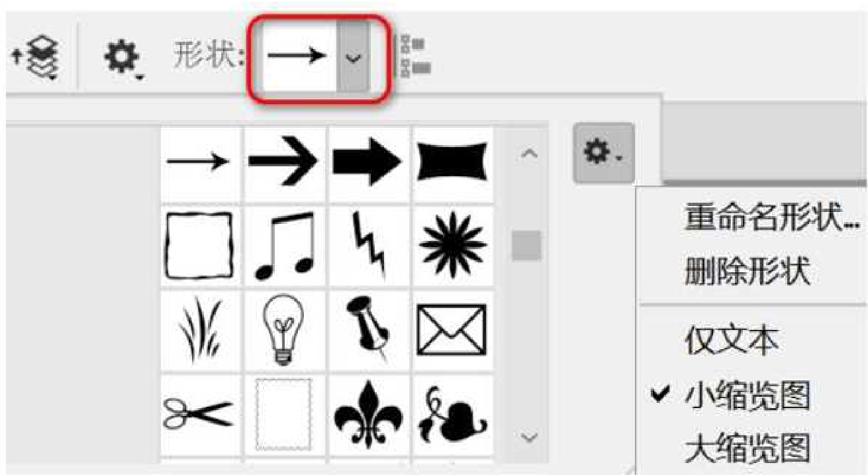The width and height of the screenshot is (868, 475).
Task: Choose the solid block arrow shape
Action: point(369,161)
